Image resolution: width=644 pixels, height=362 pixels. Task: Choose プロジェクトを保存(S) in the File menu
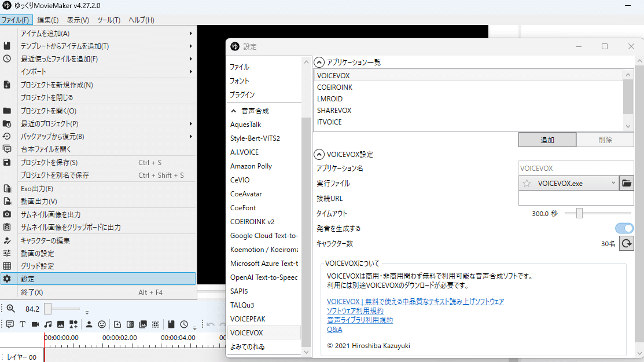tap(98, 162)
